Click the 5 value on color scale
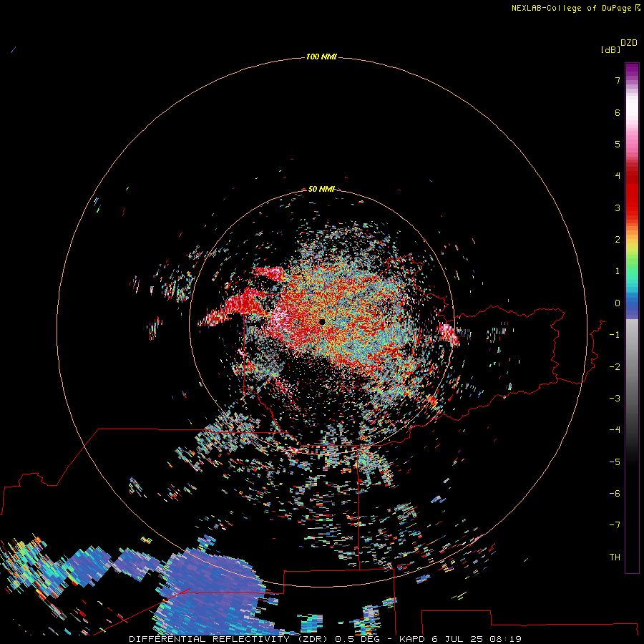The height and width of the screenshot is (644, 644). coord(618,144)
